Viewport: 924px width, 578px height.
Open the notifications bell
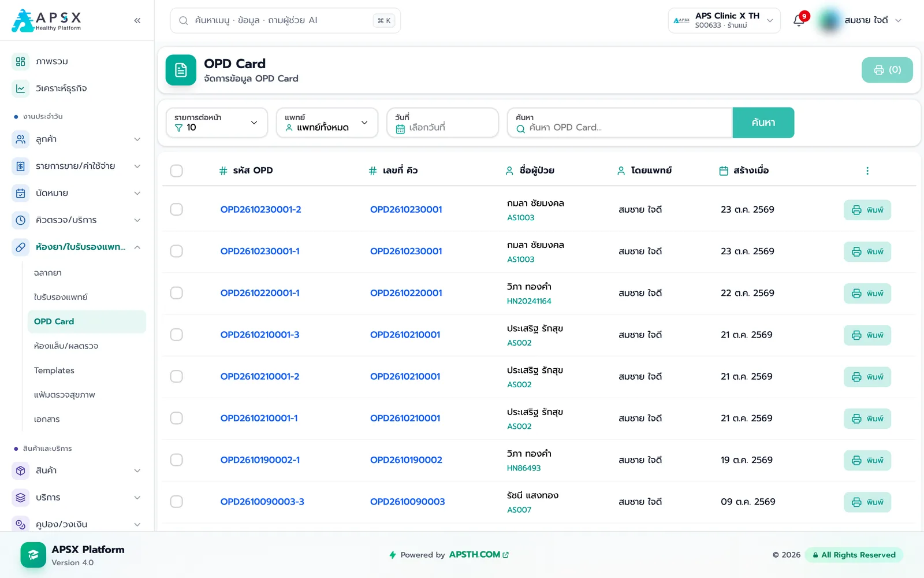(x=799, y=21)
